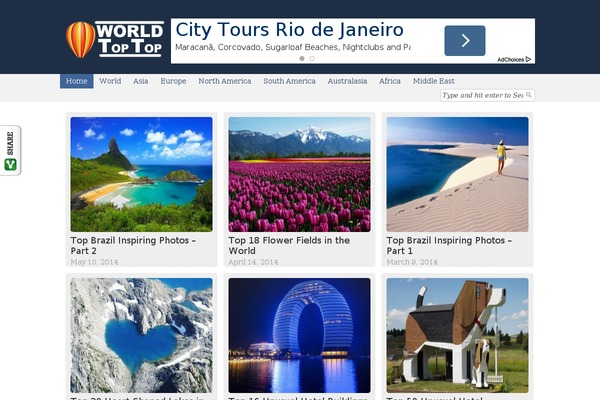Open Brazil Part 1 sand dunes thumbnail
Image resolution: width=600 pixels, height=400 pixels.
pyautogui.click(x=457, y=174)
